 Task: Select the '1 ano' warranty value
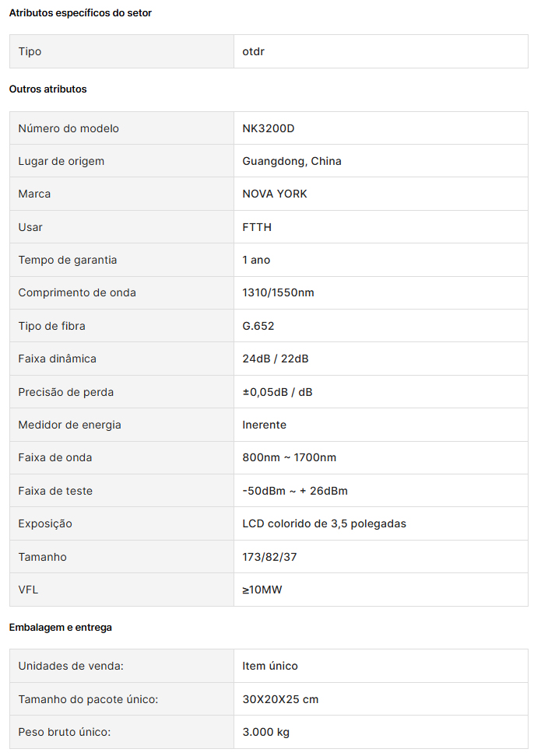[256, 260]
